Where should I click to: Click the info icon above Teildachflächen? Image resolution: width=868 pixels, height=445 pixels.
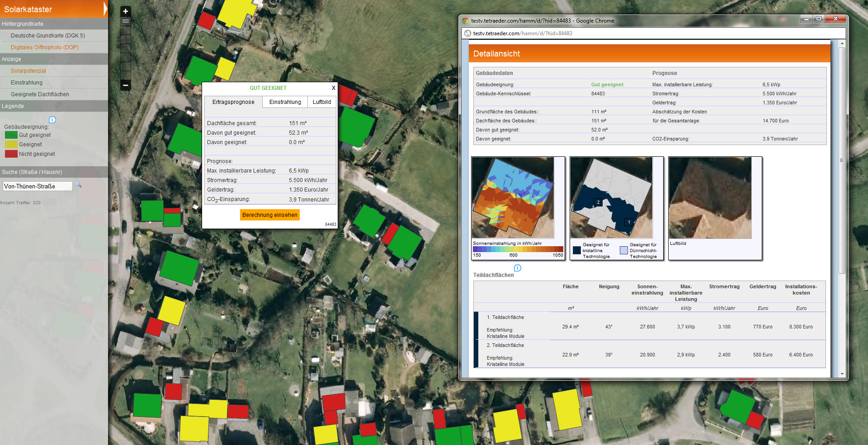(518, 268)
